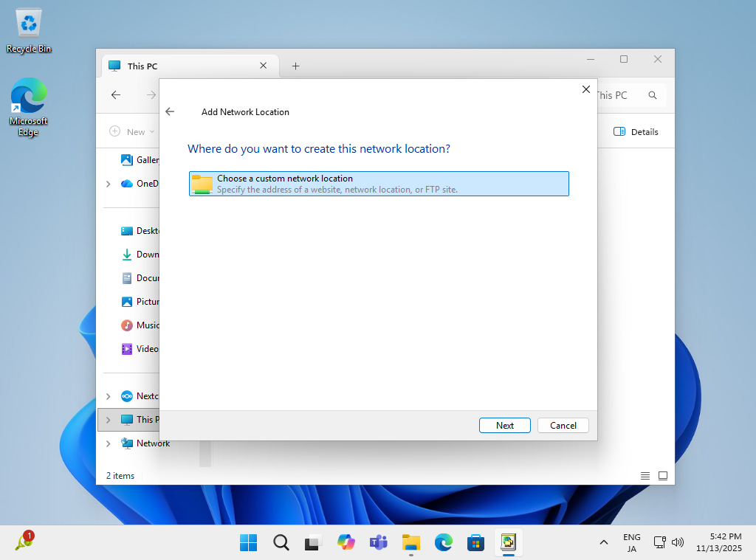Show hidden icons in the system tray
Screen dimensions: 756x560
(603, 542)
